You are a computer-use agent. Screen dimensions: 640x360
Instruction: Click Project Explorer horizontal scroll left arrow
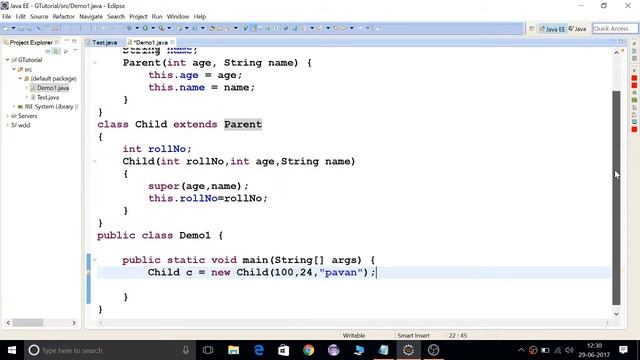tap(8, 322)
